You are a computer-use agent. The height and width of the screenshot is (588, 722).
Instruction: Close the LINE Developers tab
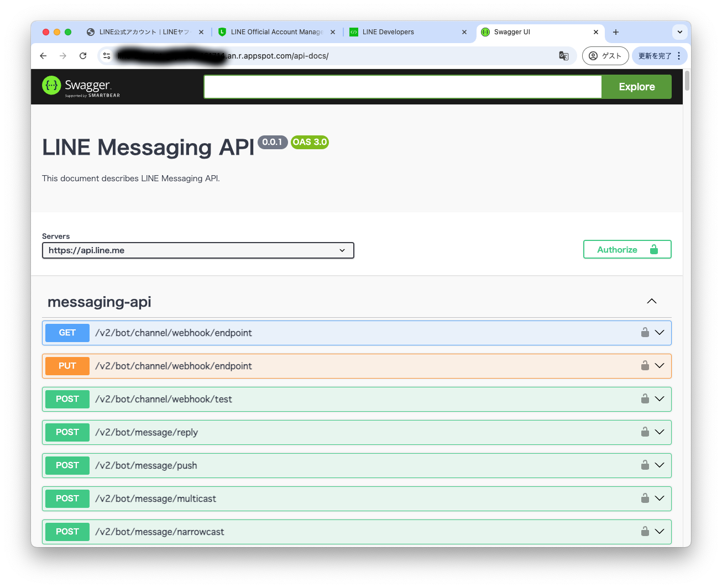coord(464,32)
